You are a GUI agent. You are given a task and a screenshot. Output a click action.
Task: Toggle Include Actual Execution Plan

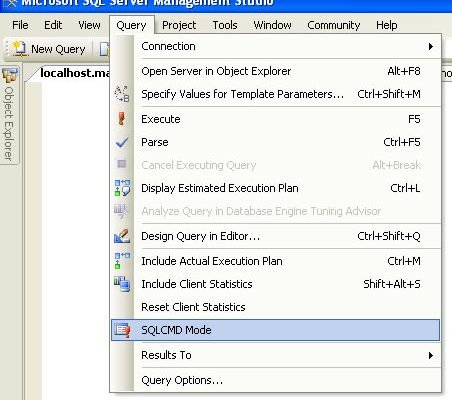click(275, 261)
